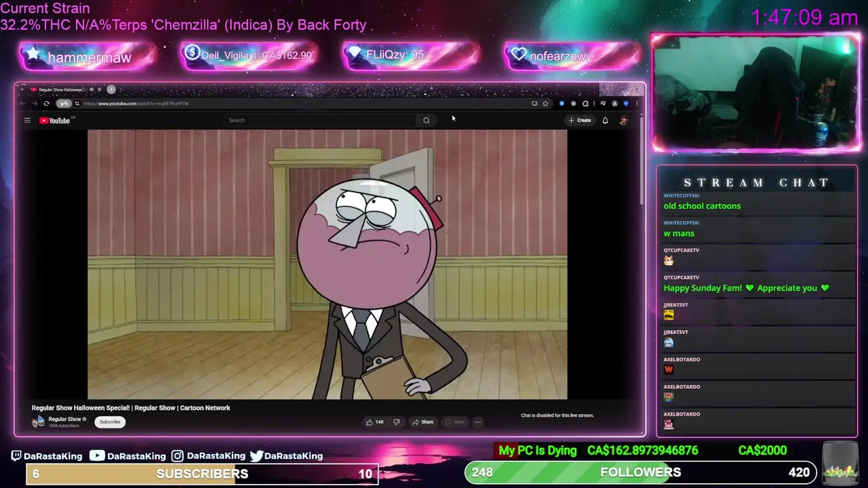Click the install/cast icon left of the bookmark star
This screenshot has height=488, width=868.
(534, 104)
